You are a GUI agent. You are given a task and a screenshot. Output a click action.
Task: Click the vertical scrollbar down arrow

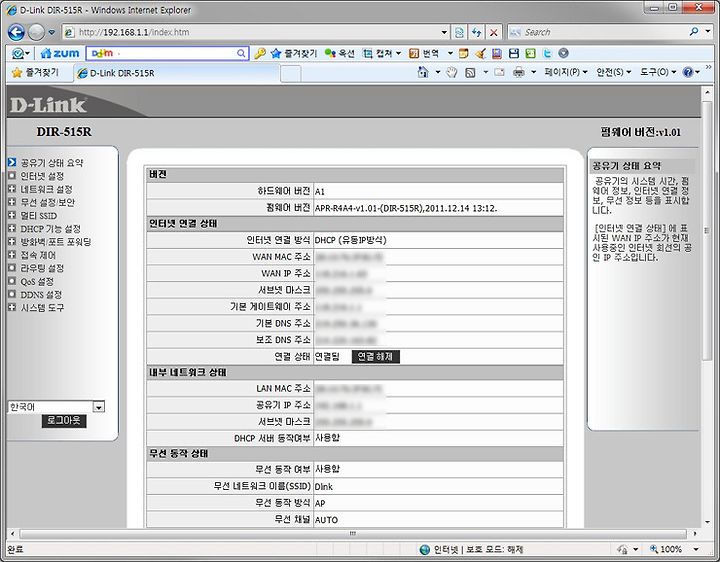click(x=707, y=522)
